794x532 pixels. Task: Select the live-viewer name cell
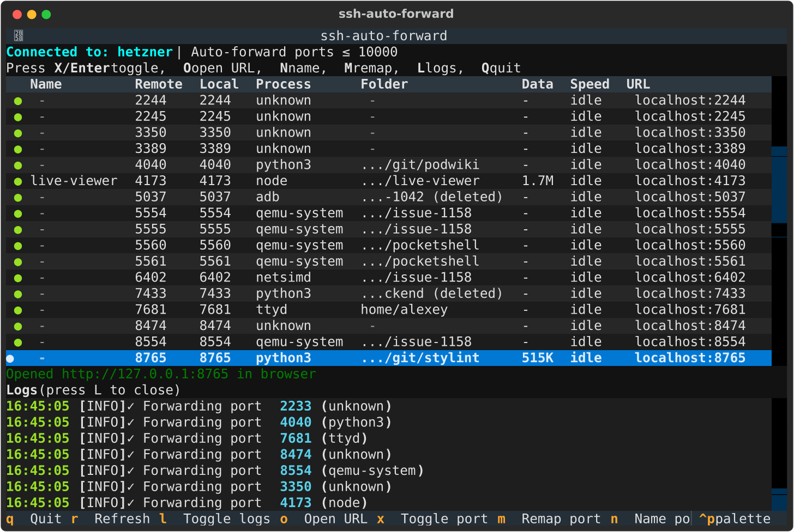74,181
